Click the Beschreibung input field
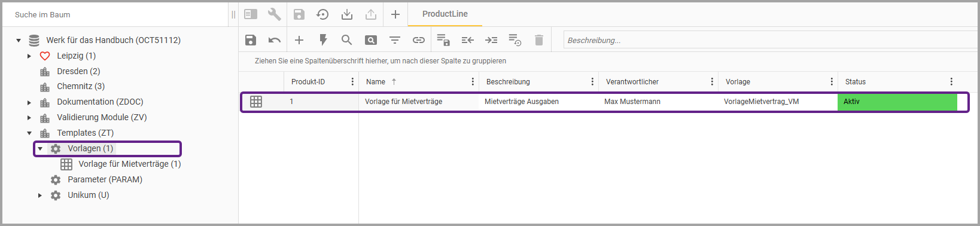The width and height of the screenshot is (980, 226). coord(771,40)
